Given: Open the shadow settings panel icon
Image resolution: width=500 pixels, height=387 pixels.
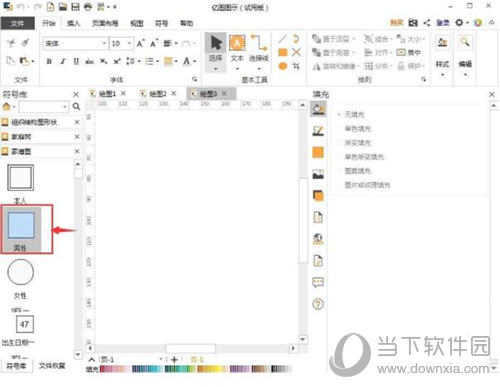Looking at the screenshot, I should (x=318, y=153).
